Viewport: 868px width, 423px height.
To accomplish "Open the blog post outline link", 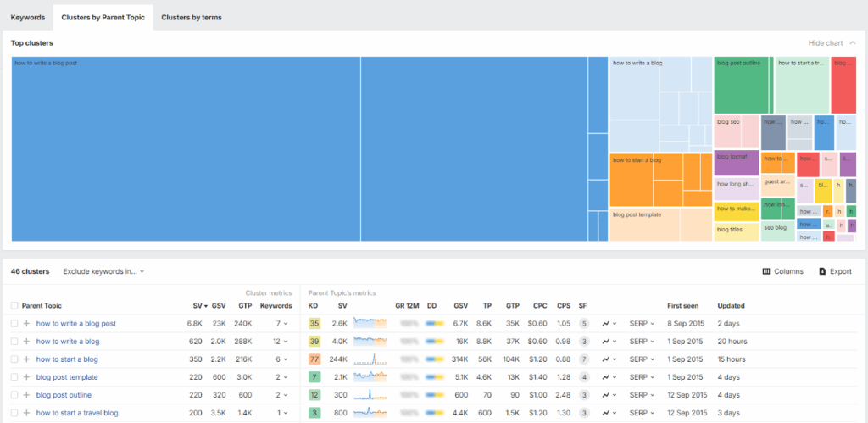I will click(x=64, y=395).
